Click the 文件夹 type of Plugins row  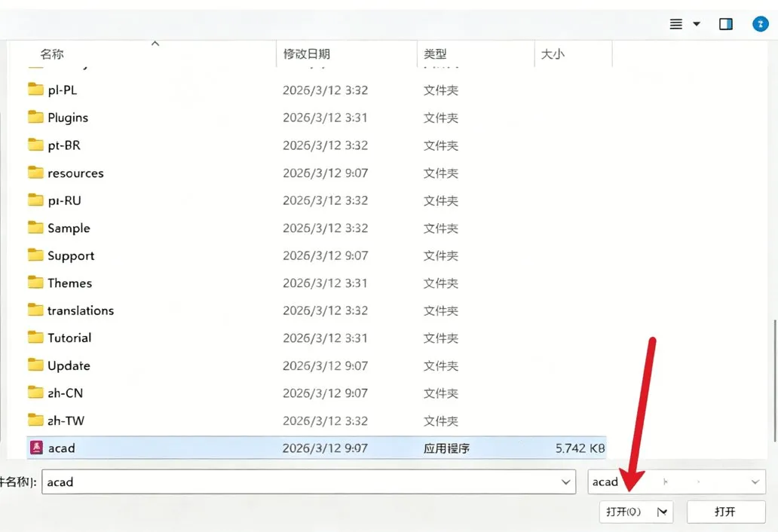point(440,118)
